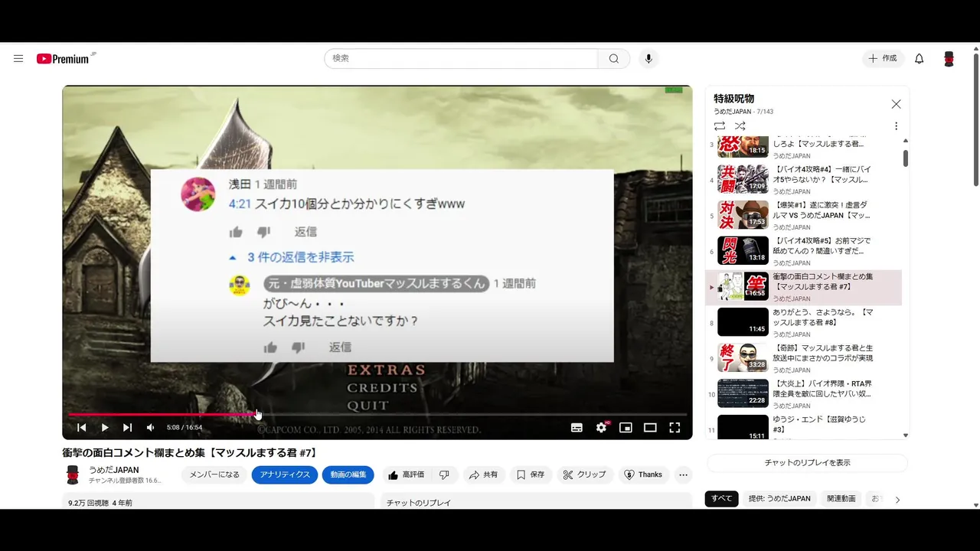The height and width of the screenshot is (551, 980).
Task: Open more actions three-dot menu
Action: click(684, 474)
